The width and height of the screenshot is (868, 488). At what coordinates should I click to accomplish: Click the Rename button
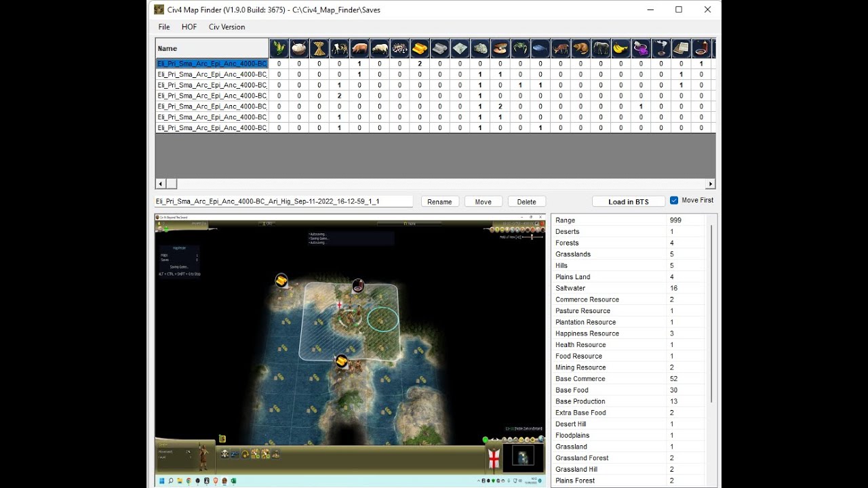click(439, 201)
